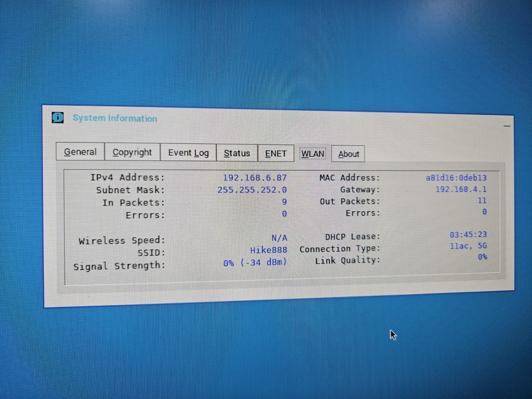This screenshot has height=399, width=532.
Task: Select the SSID value Hike888
Action: coord(269,250)
